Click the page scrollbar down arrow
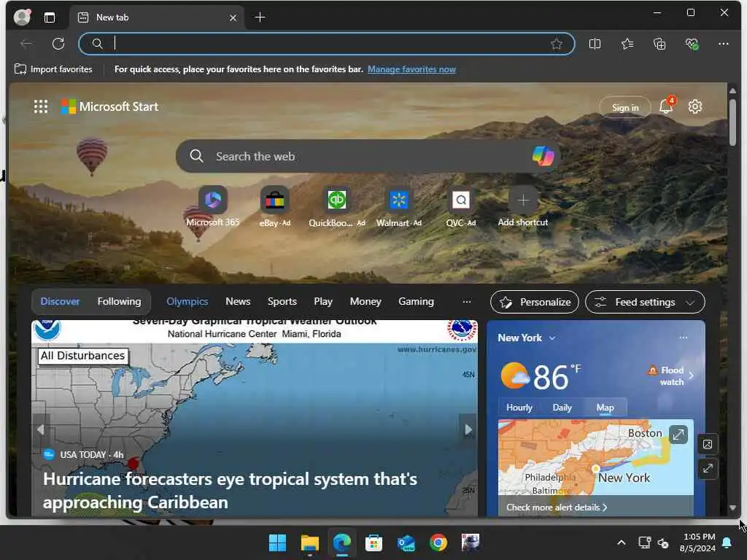747x560 pixels. coord(732,508)
